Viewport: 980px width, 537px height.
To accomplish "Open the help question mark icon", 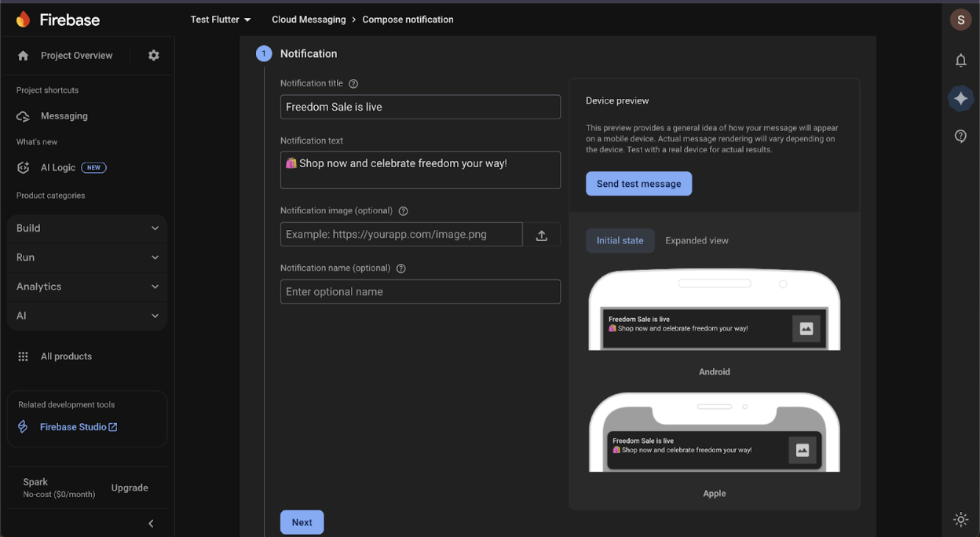I will pos(960,136).
